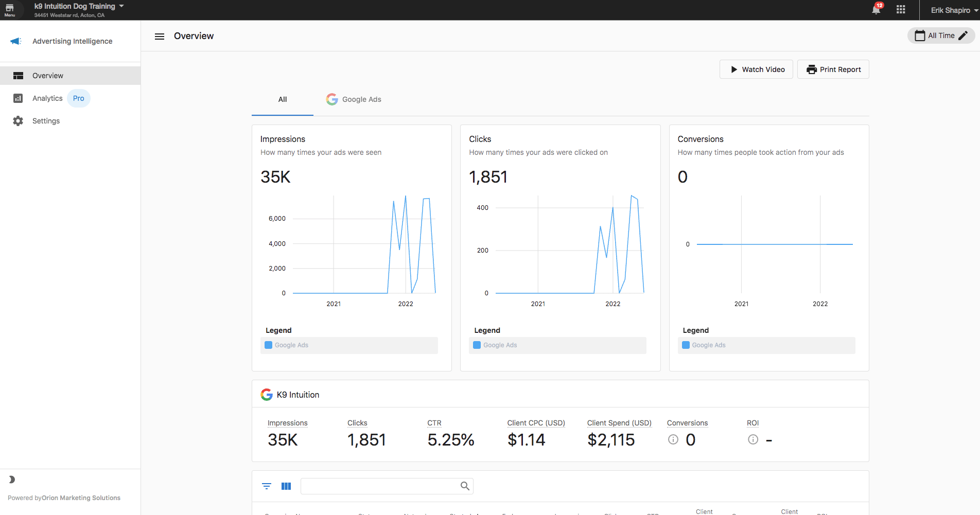Open the All Time date range picker
The width and height of the screenshot is (980, 515).
pyautogui.click(x=941, y=35)
